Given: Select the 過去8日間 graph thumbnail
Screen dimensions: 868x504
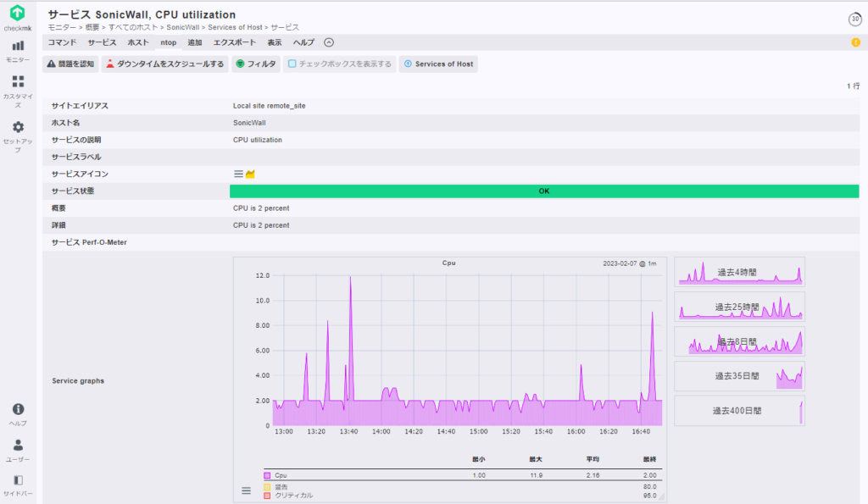Looking at the screenshot, I should click(739, 341).
